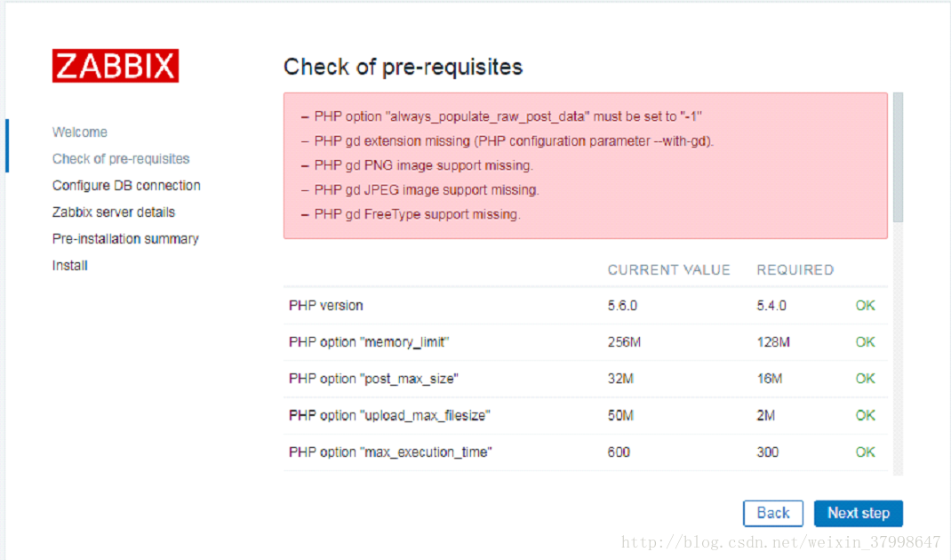
Task: Open Check of pre-requisites step
Action: tap(121, 158)
